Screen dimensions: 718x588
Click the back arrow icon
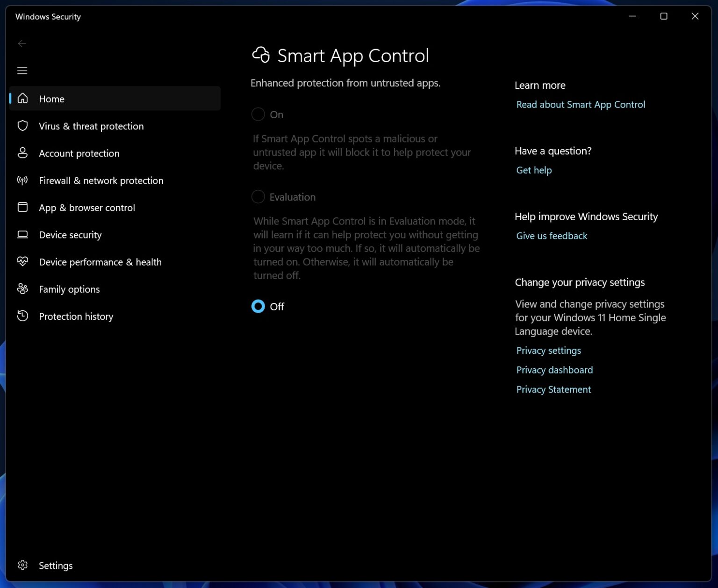pos(22,43)
